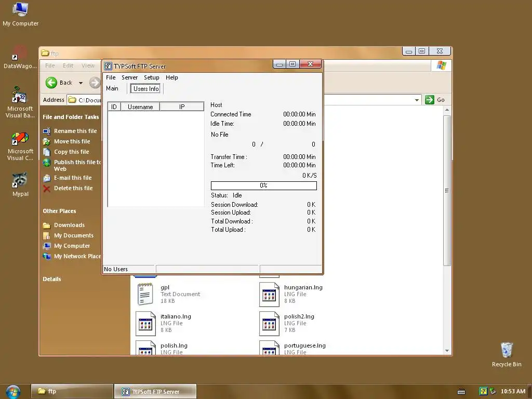Click the TYPSoft FTP Server title bar icon
532x399 pixels.
(108, 66)
